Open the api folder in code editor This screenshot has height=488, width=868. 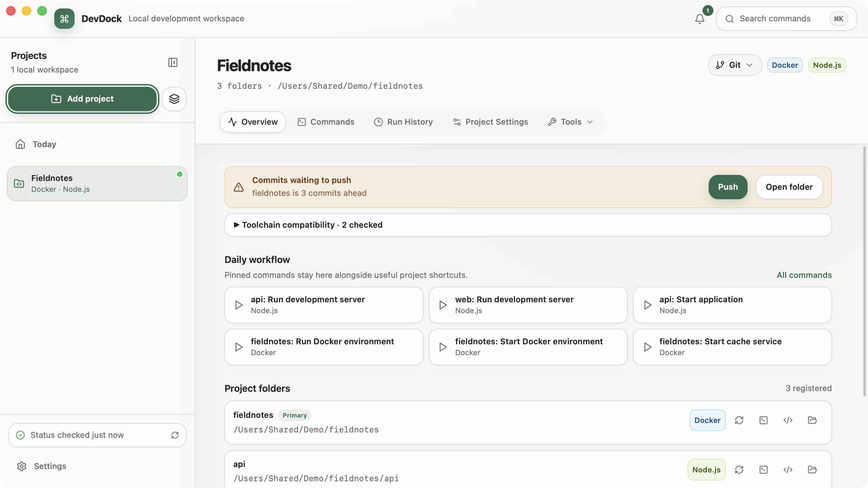[788, 470]
